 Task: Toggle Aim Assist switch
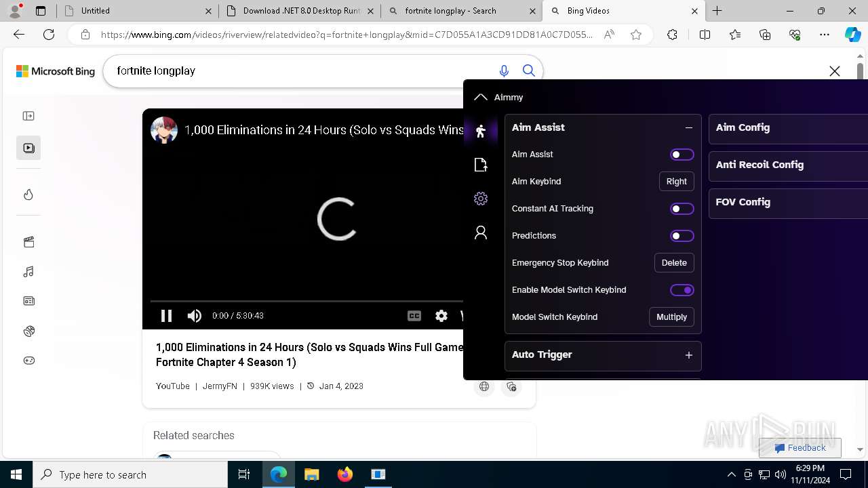[682, 155]
